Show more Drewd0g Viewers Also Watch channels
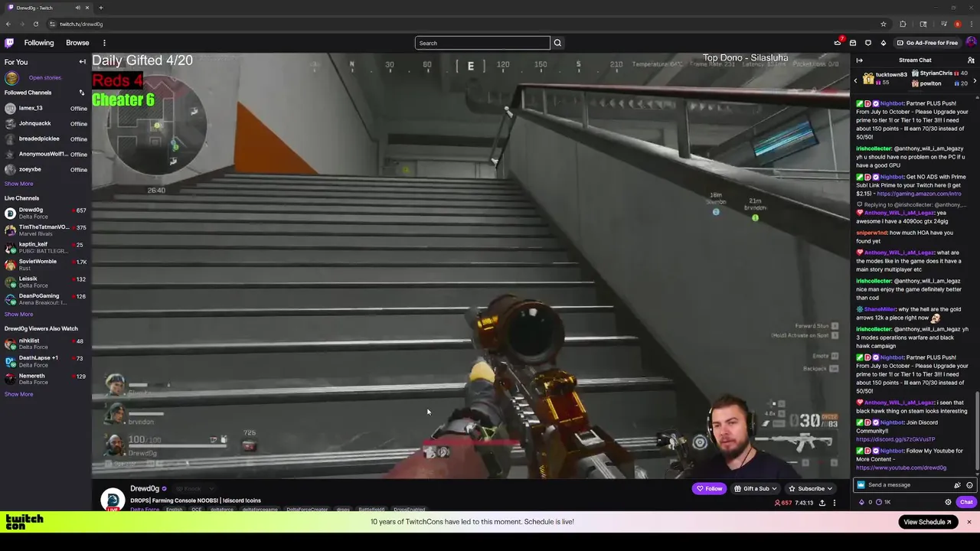Screen dimensions: 980x551 18,394
